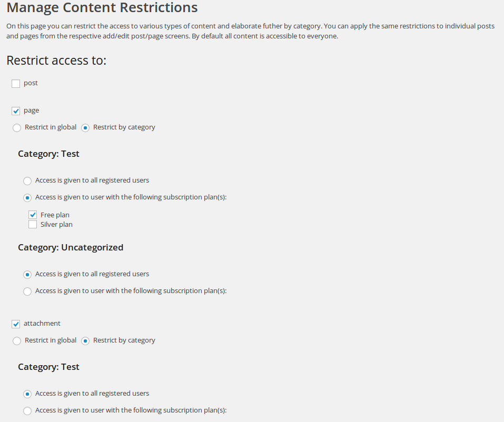Screen dimensions: 504x422
Task: Choose subscription plan access for Uncategorized category
Action: [27, 292]
